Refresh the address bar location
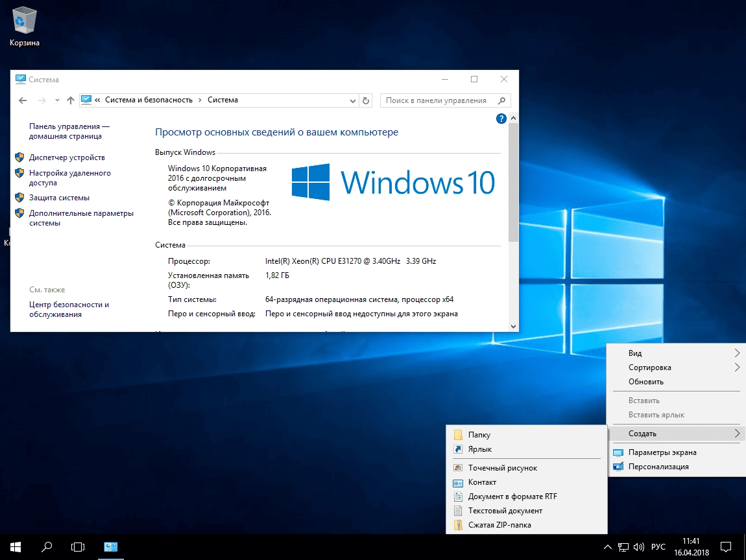This screenshot has width=746, height=560. (365, 100)
